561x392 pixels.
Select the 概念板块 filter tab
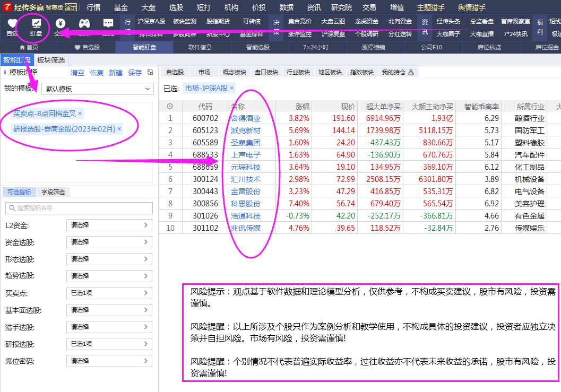[x=235, y=72]
